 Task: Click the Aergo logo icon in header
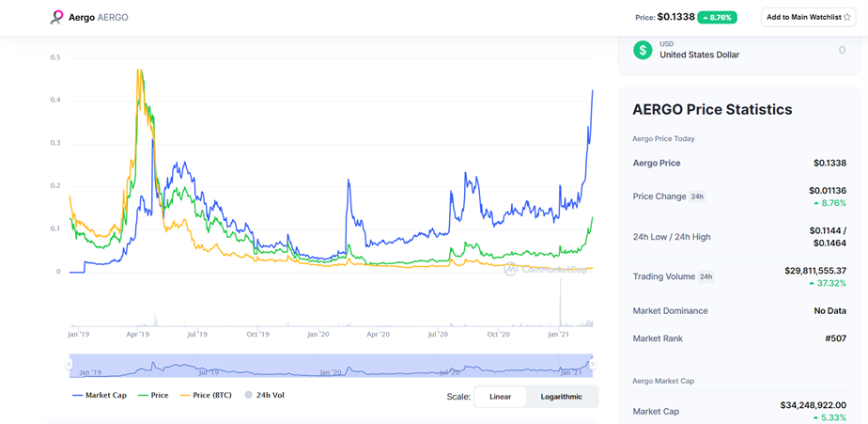click(x=56, y=17)
